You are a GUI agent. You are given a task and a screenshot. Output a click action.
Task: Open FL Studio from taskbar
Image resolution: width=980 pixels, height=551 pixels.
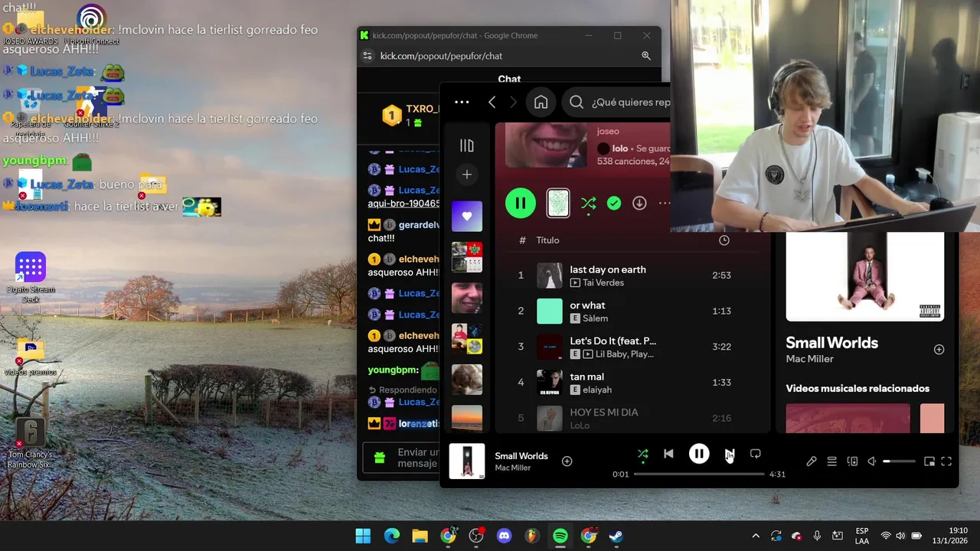tap(532, 536)
